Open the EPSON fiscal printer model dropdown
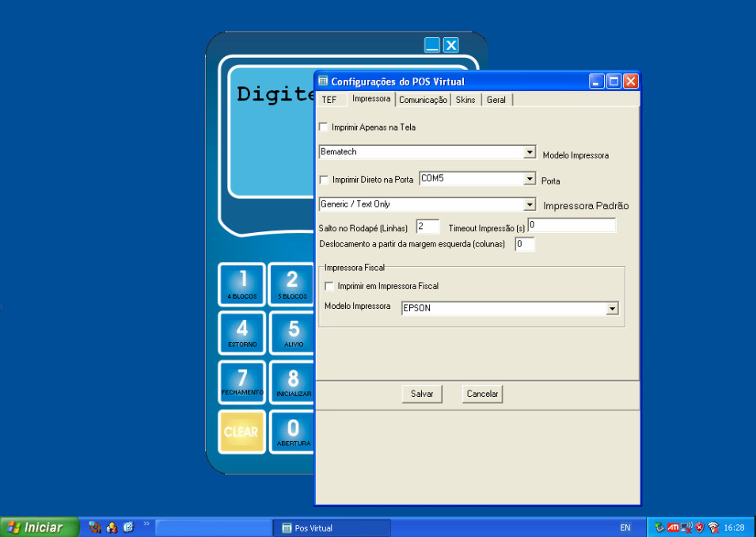756x537 pixels. tap(611, 309)
